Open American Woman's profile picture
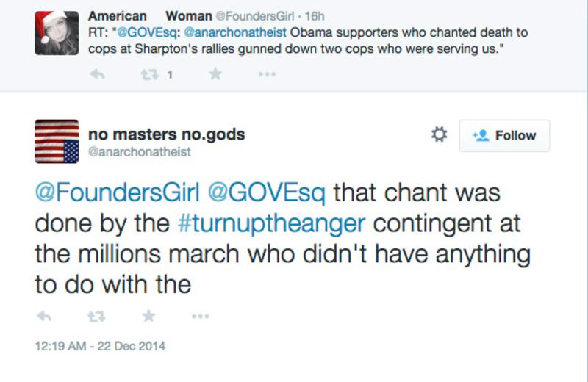 pos(57,33)
